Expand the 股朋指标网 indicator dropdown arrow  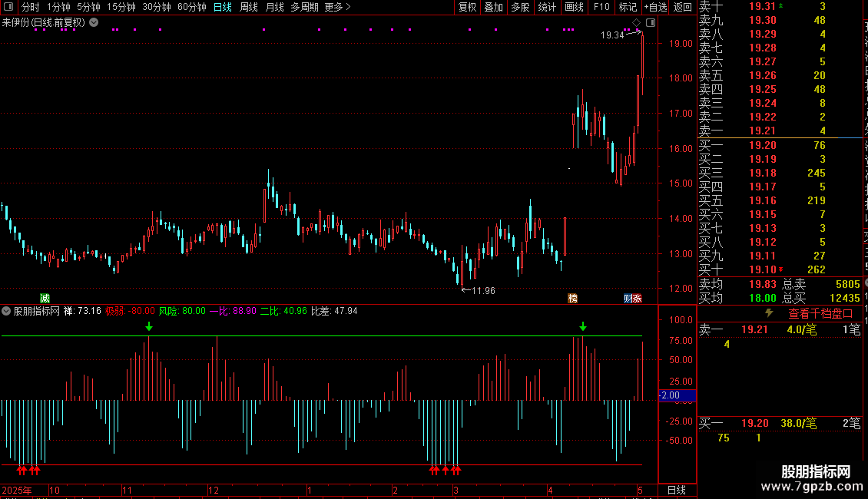(6, 311)
